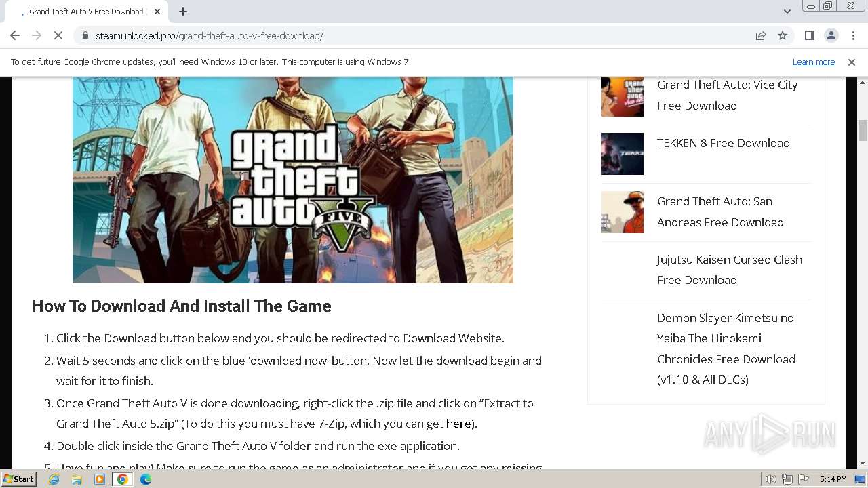Open Learn more about Chrome updates
Image resolution: width=868 pixels, height=488 pixels.
(x=814, y=62)
